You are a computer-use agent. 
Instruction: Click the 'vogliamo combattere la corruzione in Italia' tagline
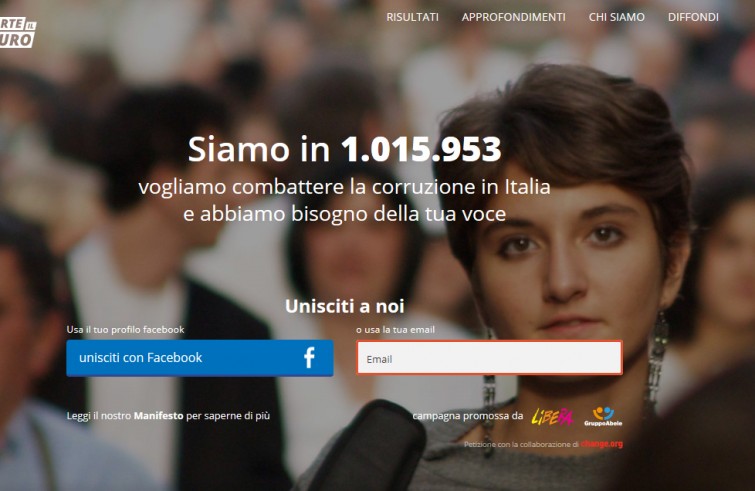coord(344,187)
